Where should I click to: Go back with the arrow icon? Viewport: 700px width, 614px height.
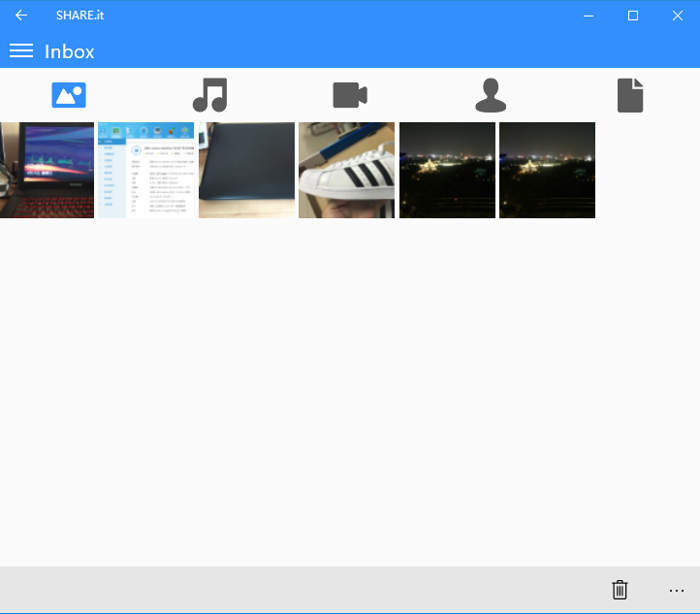[x=21, y=16]
